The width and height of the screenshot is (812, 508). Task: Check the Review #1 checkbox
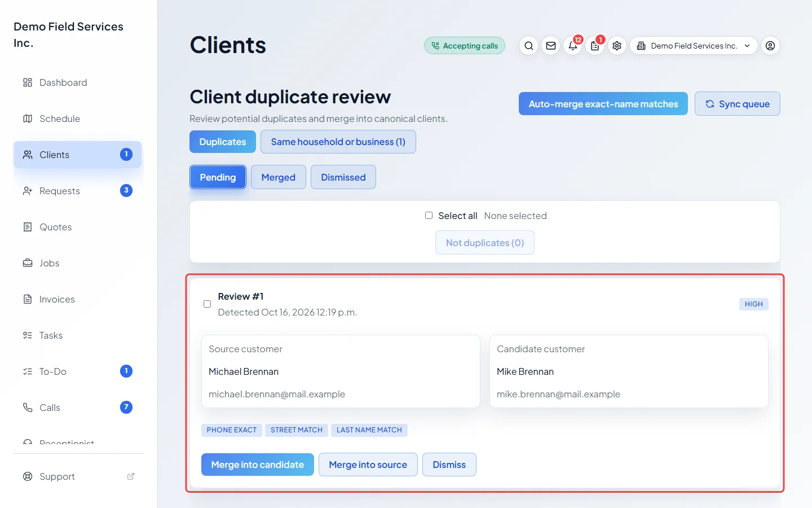[x=207, y=304]
